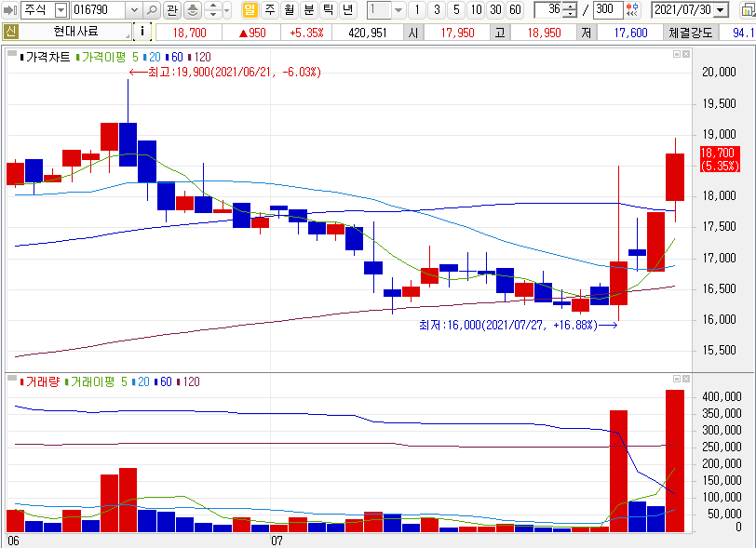Click the volume panel menu icon
Image resolution: width=756 pixels, height=548 pixels.
[12, 378]
